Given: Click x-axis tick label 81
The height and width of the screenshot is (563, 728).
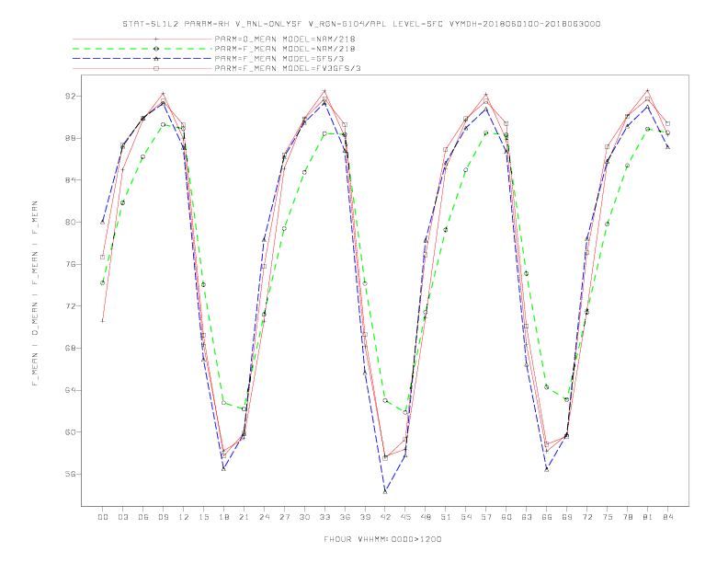Looking at the screenshot, I should [x=648, y=517].
